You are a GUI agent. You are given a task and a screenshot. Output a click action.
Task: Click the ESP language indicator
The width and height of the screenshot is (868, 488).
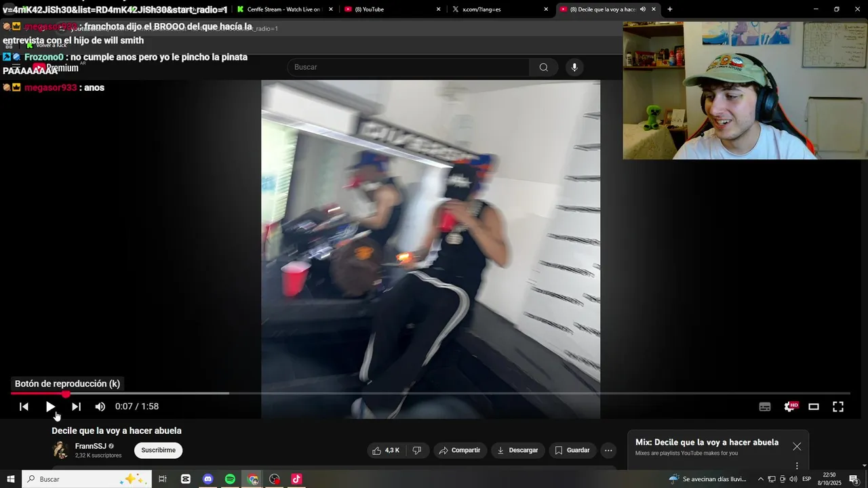click(x=807, y=479)
